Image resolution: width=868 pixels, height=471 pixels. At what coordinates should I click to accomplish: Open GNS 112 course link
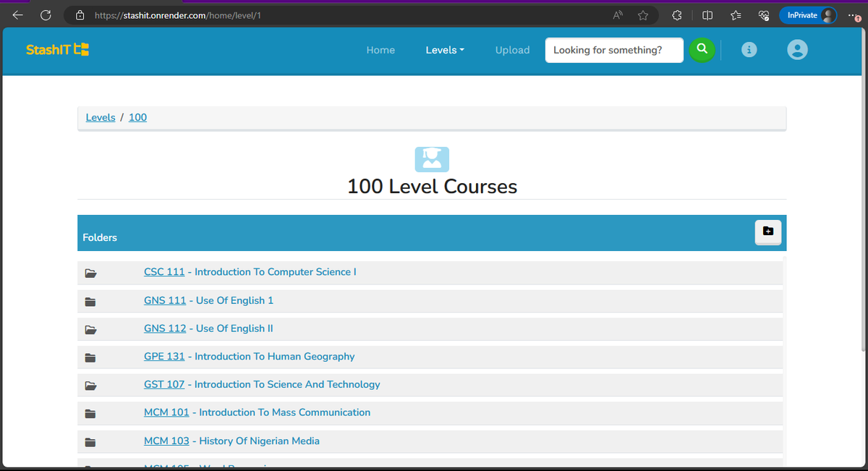[x=165, y=328]
